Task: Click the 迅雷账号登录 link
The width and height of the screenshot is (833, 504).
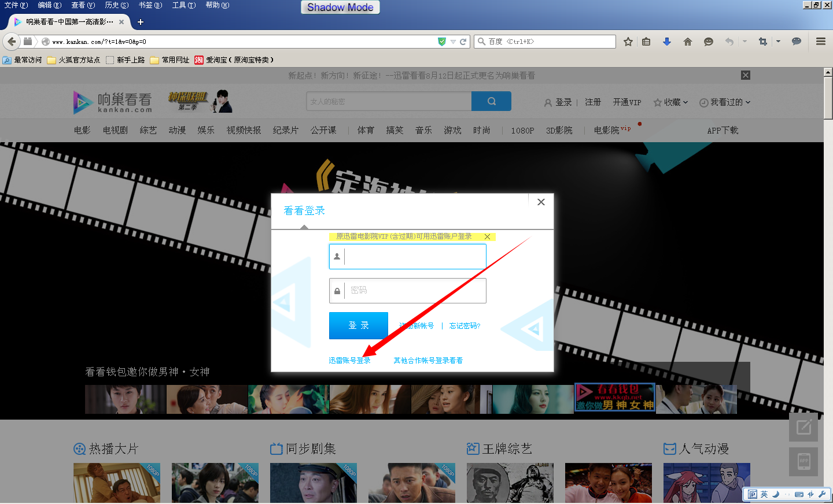Action: 349,361
